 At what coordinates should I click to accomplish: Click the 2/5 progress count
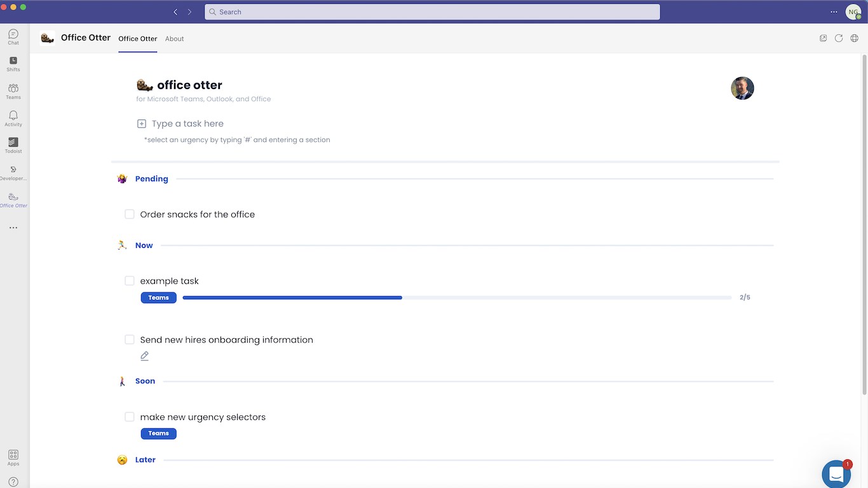745,297
